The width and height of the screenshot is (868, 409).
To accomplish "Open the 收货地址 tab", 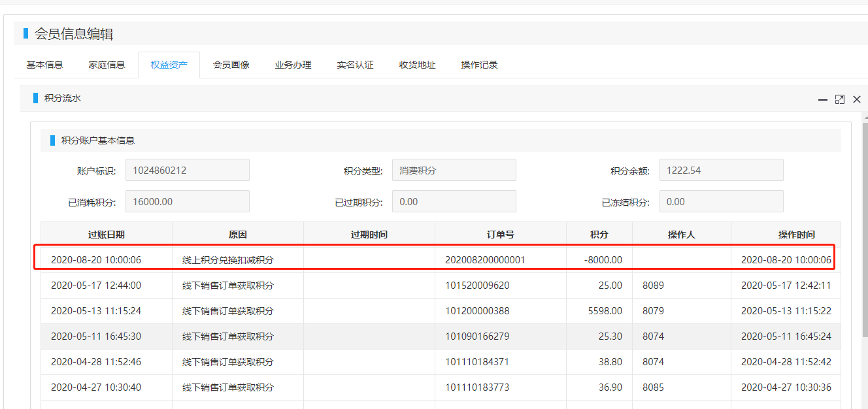I will 417,65.
